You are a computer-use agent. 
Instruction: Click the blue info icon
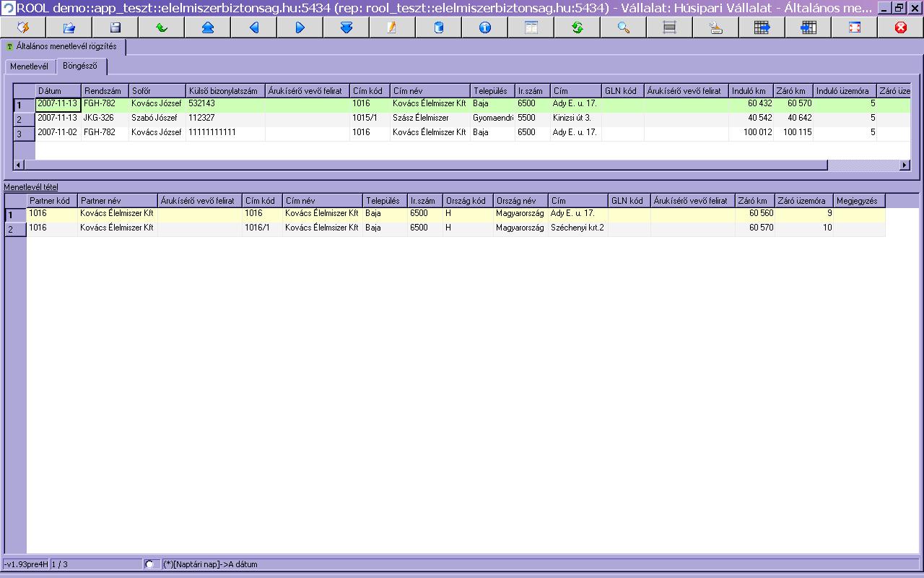[x=484, y=27]
